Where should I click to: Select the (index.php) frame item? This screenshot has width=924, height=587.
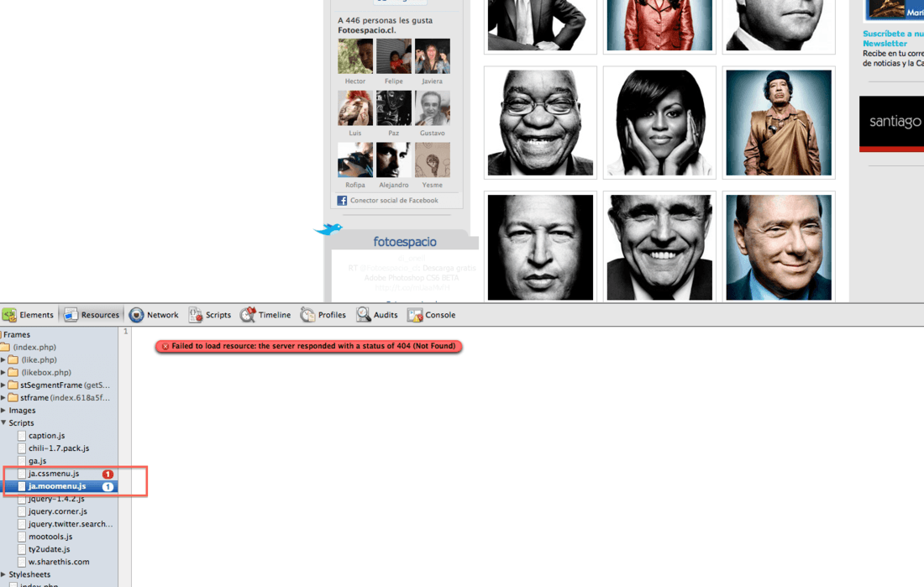(34, 347)
